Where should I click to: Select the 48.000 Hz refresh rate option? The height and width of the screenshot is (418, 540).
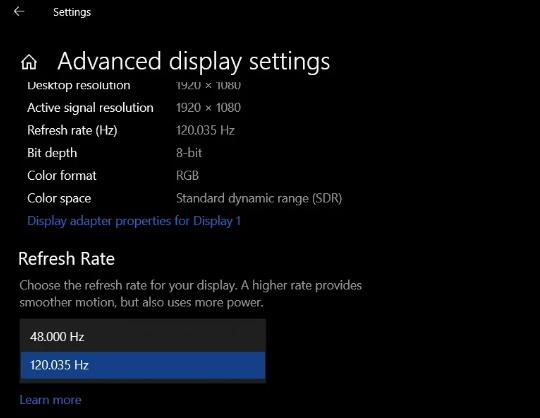tap(143, 336)
